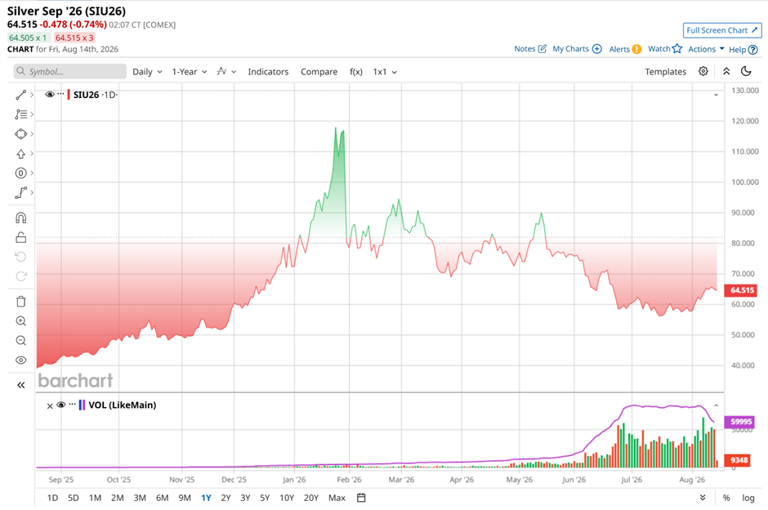This screenshot has height=510, width=768.
Task: Zoom out using the magnifier minus
Action: (21, 340)
